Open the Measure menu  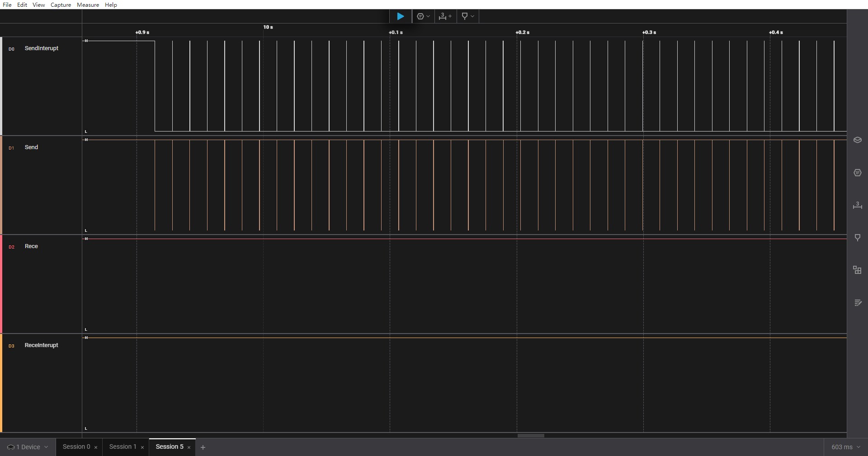tap(88, 5)
